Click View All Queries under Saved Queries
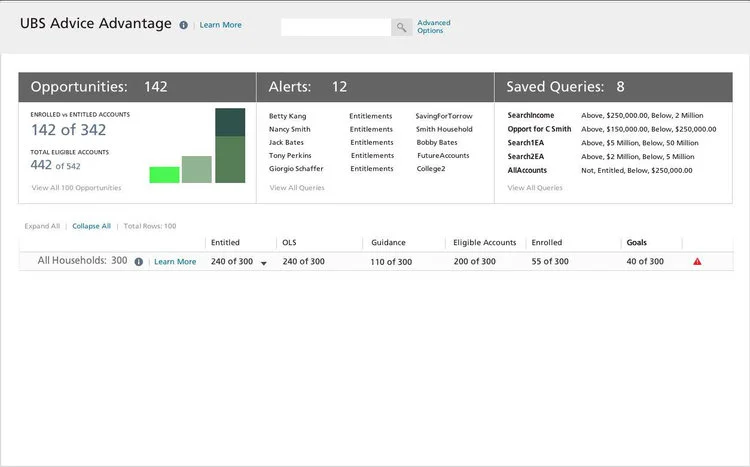The image size is (750, 467). click(x=535, y=188)
